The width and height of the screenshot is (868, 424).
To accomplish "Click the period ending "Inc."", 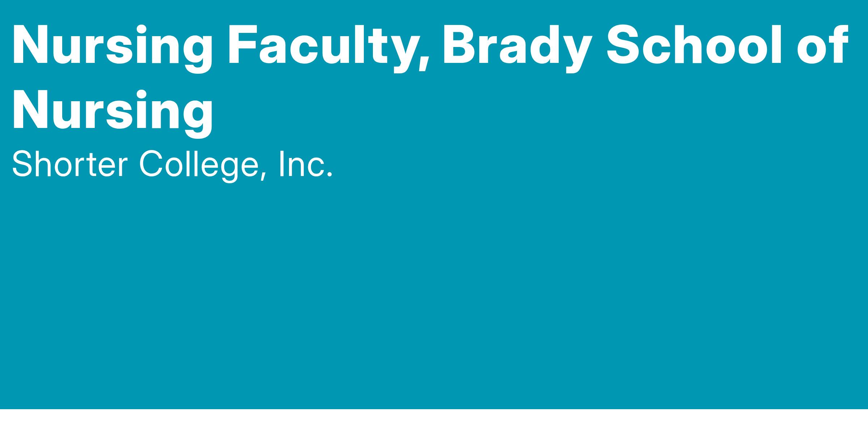I will click(329, 176).
